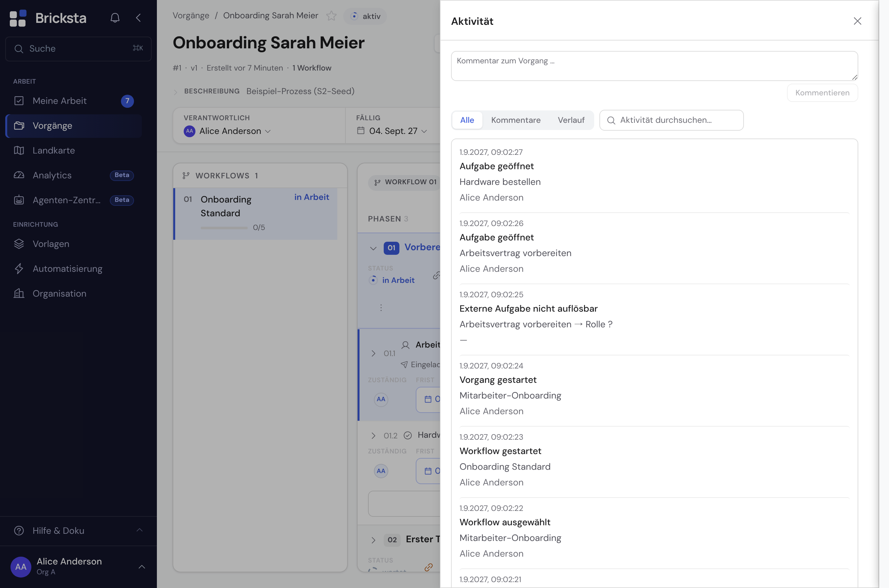Click the 1 Workflow link
The width and height of the screenshot is (889, 588).
coord(312,68)
